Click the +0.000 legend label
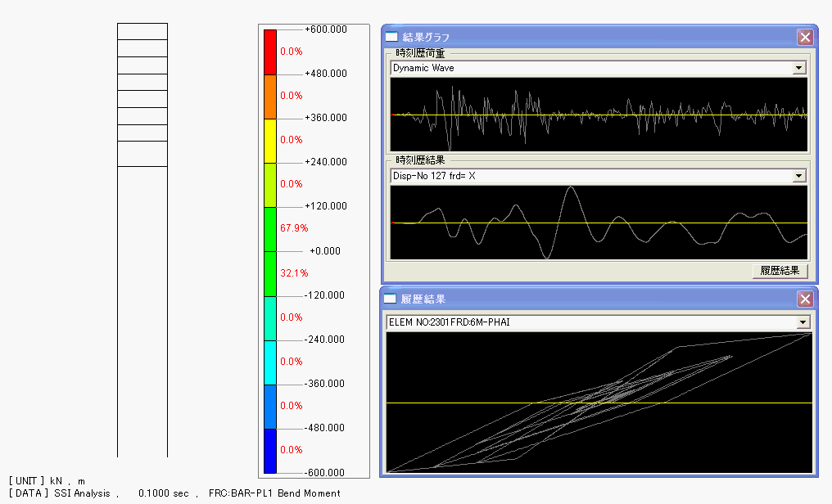832x504 pixels. point(325,250)
